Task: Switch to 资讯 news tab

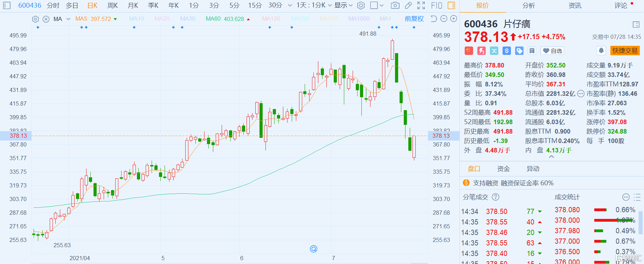Action: (575, 6)
